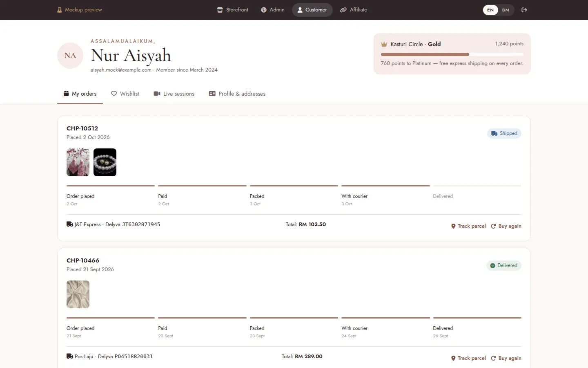Click the 760 points to Platinum message

tap(452, 63)
